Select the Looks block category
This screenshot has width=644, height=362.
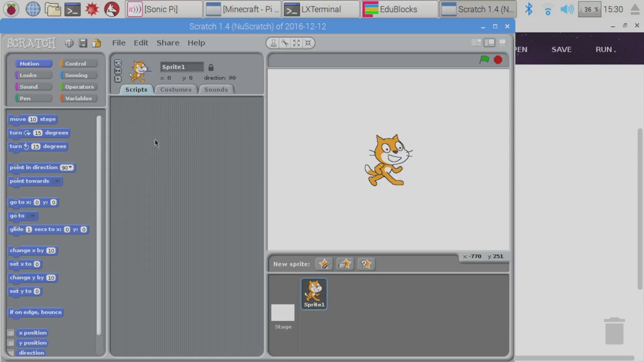[x=33, y=75]
